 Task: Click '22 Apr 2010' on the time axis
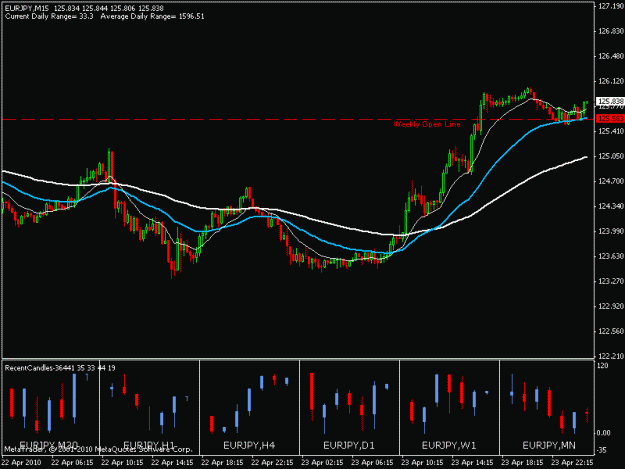click(x=22, y=463)
